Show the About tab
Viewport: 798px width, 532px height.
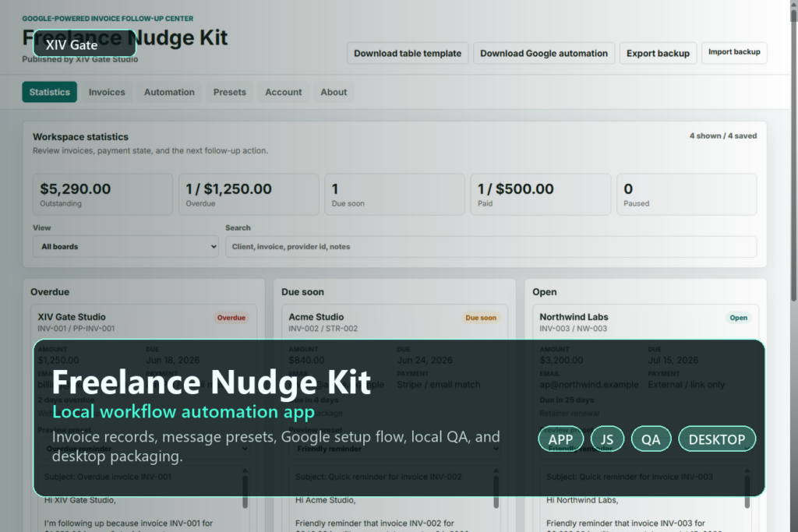click(x=334, y=92)
